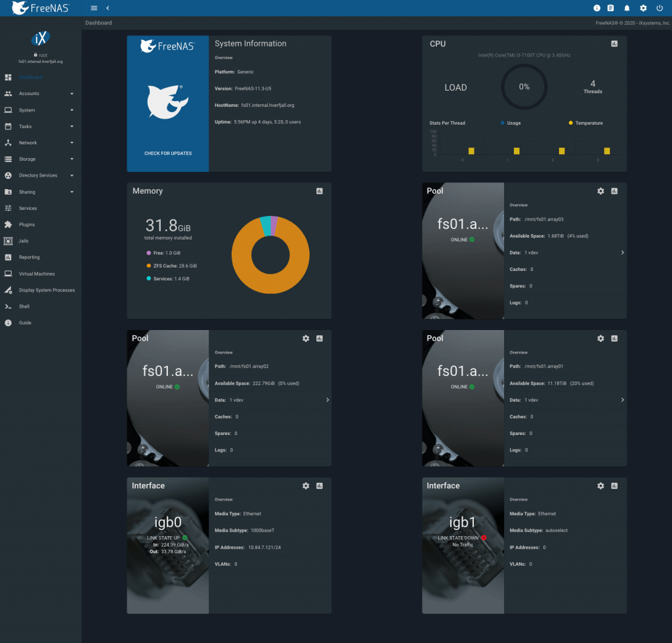
Task: Click the CHECK FOR UPDATES button
Action: pos(168,154)
